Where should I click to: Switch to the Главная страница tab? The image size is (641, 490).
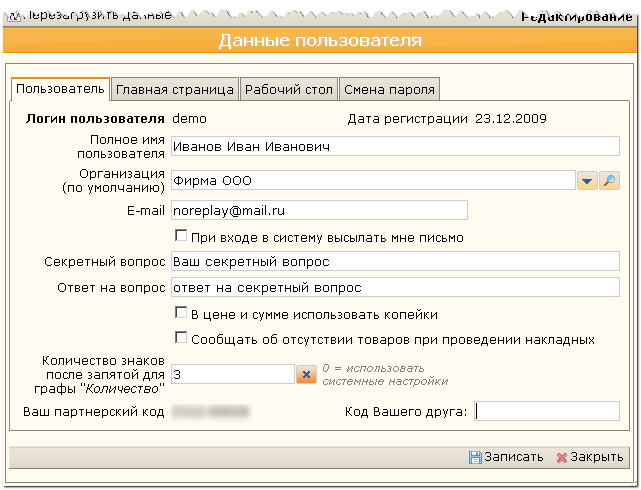coord(175,89)
